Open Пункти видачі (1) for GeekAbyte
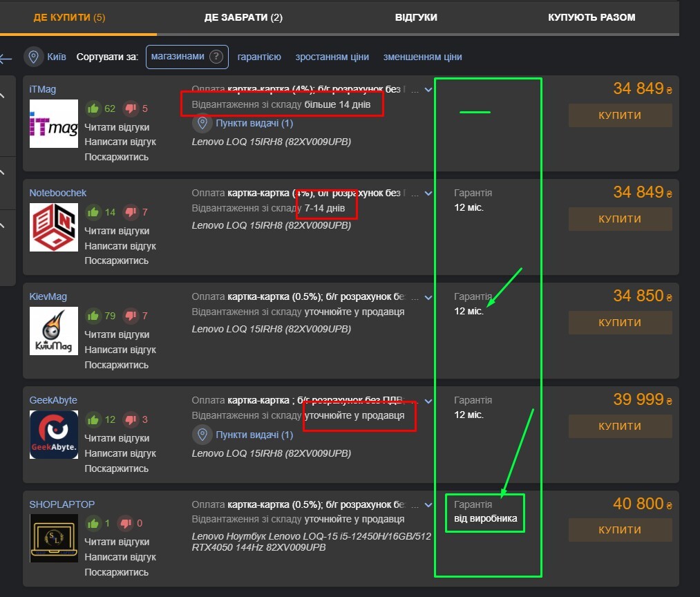 click(254, 435)
